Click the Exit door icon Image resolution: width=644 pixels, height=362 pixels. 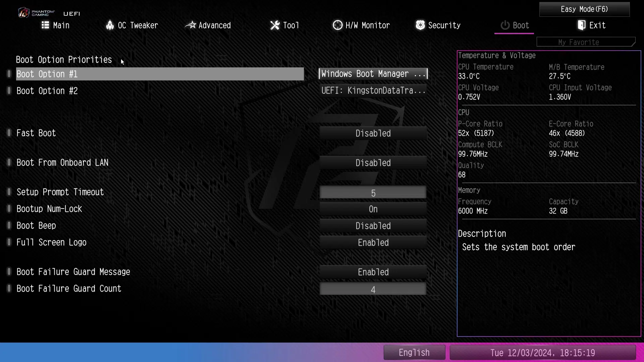[582, 25]
